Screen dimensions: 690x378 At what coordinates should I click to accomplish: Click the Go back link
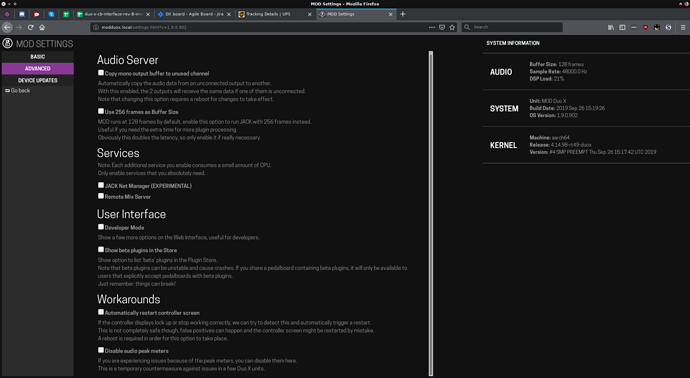18,91
